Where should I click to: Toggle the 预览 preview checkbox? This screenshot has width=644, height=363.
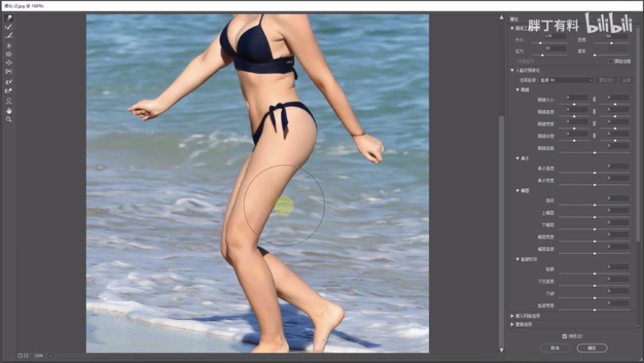565,336
